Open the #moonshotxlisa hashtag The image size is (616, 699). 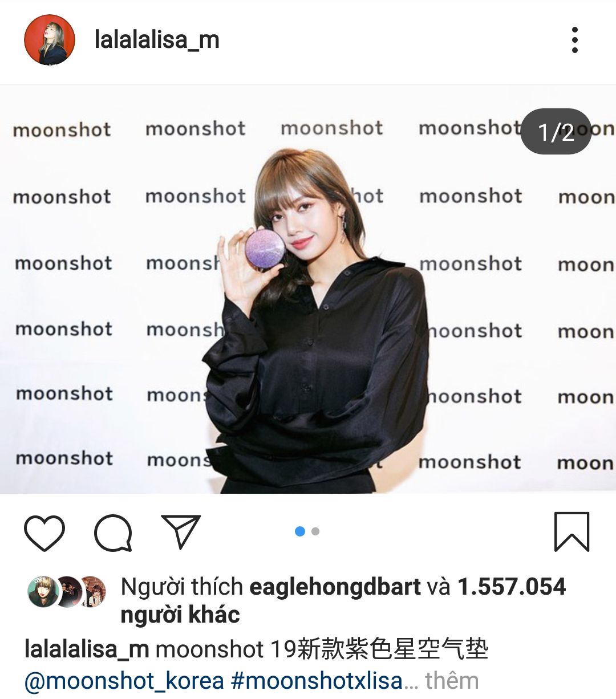pyautogui.click(x=317, y=681)
